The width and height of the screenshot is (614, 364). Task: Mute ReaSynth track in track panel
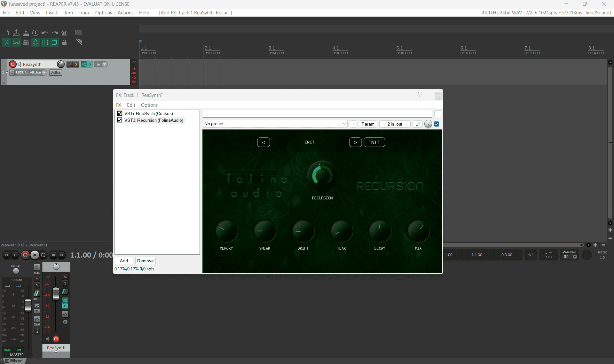point(70,64)
